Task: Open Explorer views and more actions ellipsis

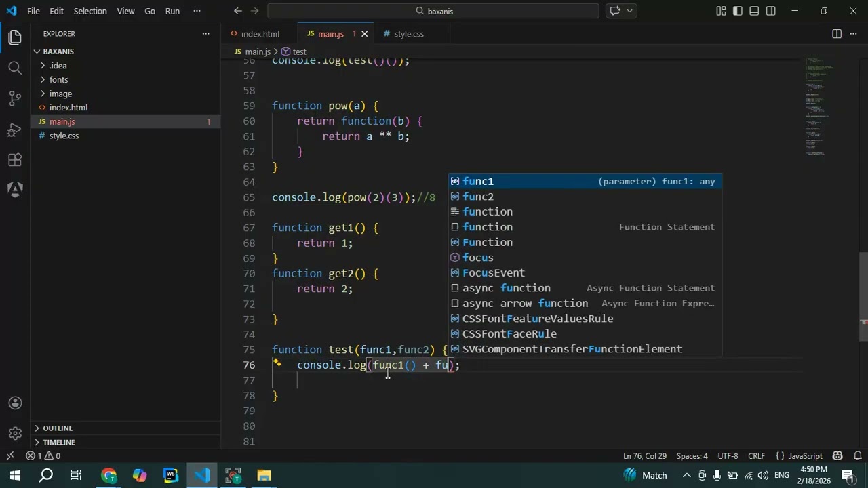Action: [x=205, y=33]
